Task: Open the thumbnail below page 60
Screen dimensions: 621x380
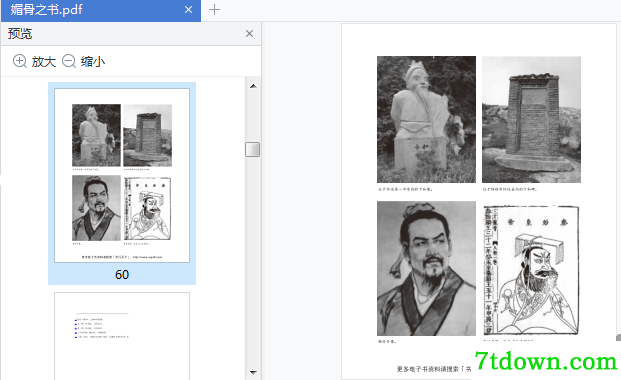Action: [x=122, y=336]
